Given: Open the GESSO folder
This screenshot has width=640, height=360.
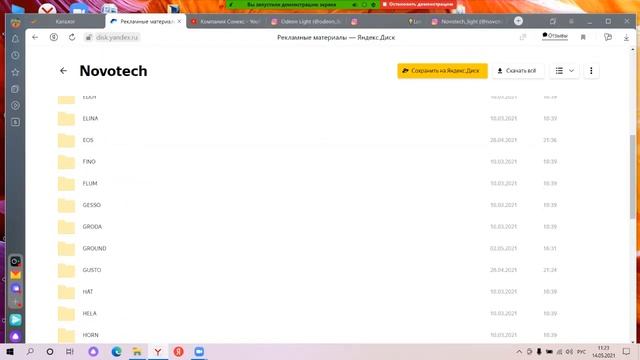Looking at the screenshot, I should pyautogui.click(x=91, y=205).
